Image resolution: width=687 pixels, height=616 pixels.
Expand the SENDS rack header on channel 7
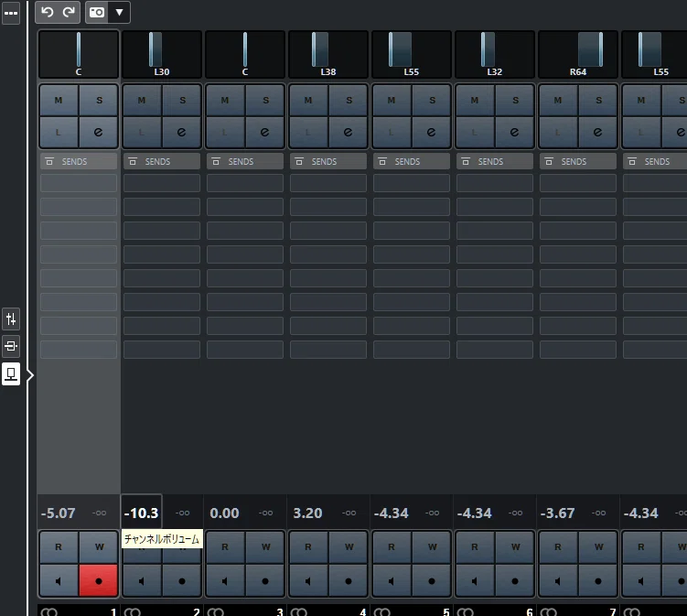point(578,161)
